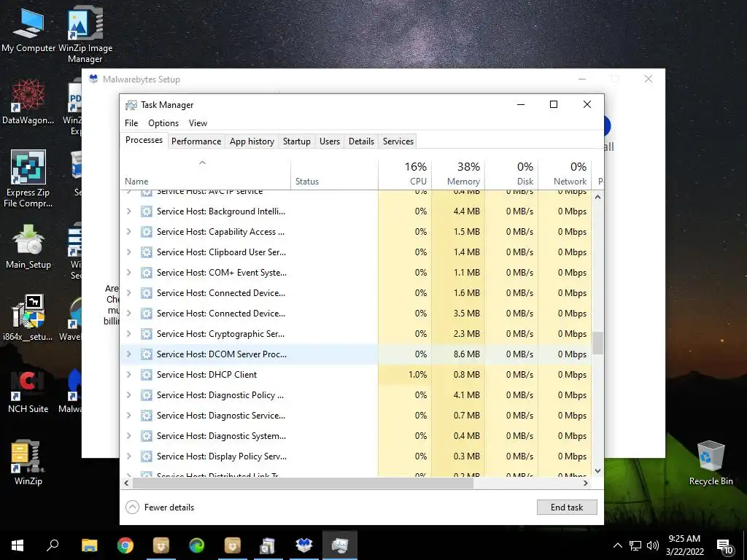Close the Malwarebytes Setup window
747x560 pixels.
tap(649, 79)
